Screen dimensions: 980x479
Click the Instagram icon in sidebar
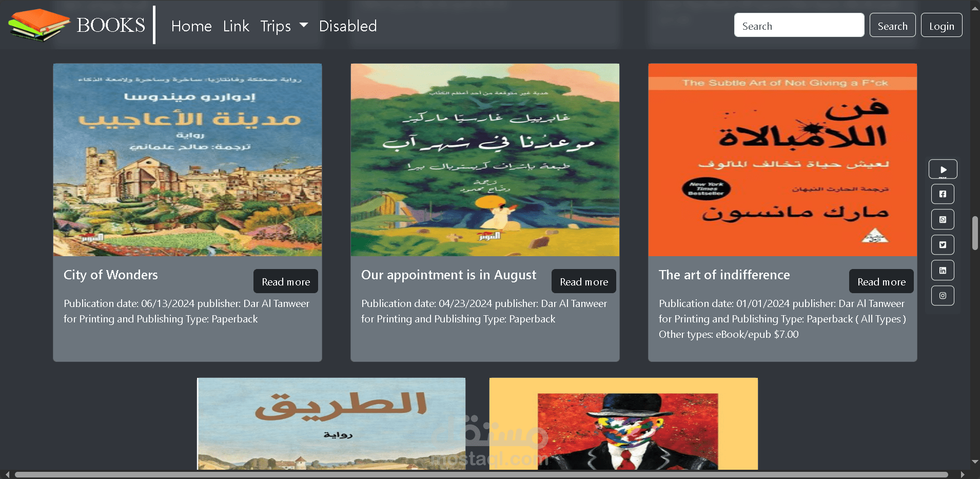(x=943, y=296)
